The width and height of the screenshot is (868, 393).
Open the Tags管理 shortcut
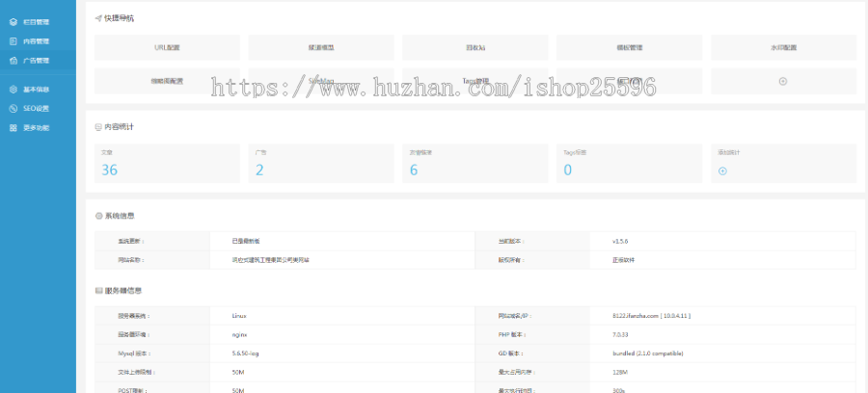[x=475, y=81]
